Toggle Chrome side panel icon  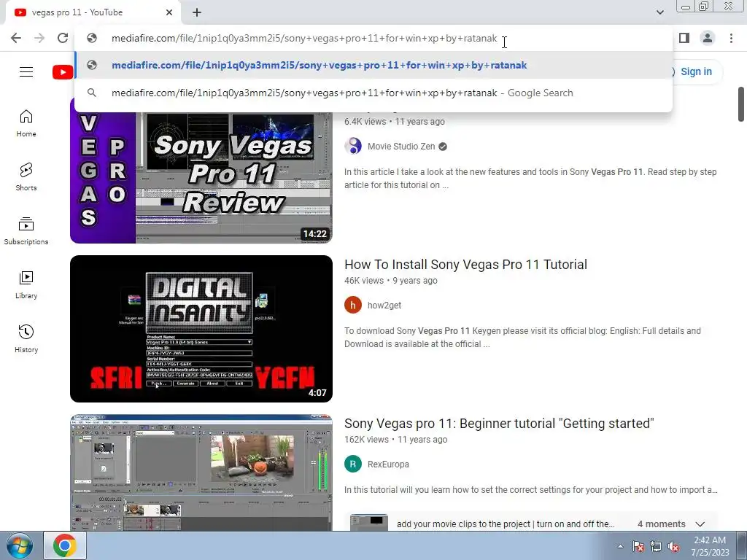point(684,38)
